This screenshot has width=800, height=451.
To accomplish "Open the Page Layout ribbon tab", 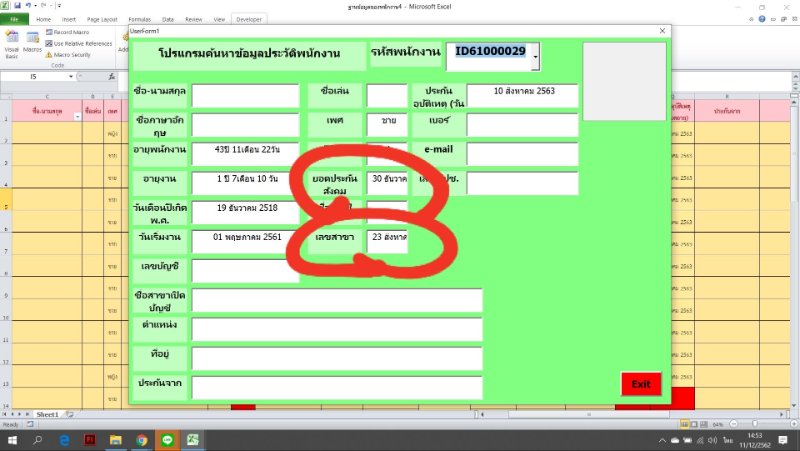I will [101, 19].
